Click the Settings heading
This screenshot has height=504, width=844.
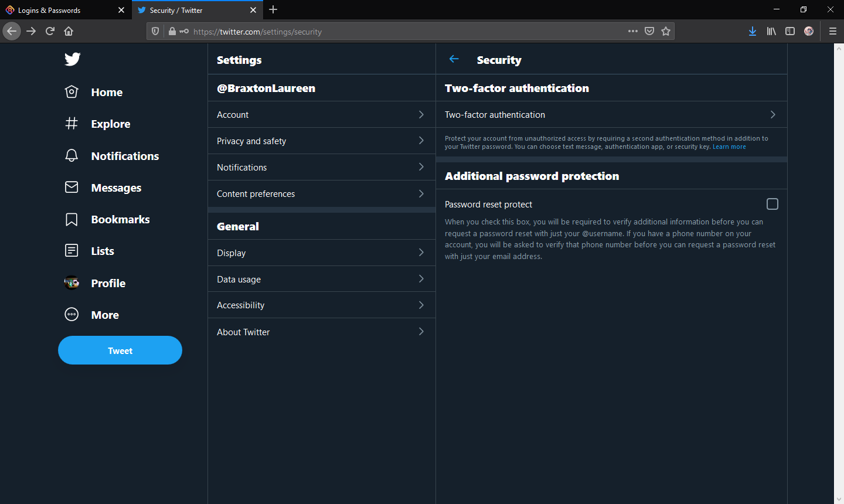point(239,60)
